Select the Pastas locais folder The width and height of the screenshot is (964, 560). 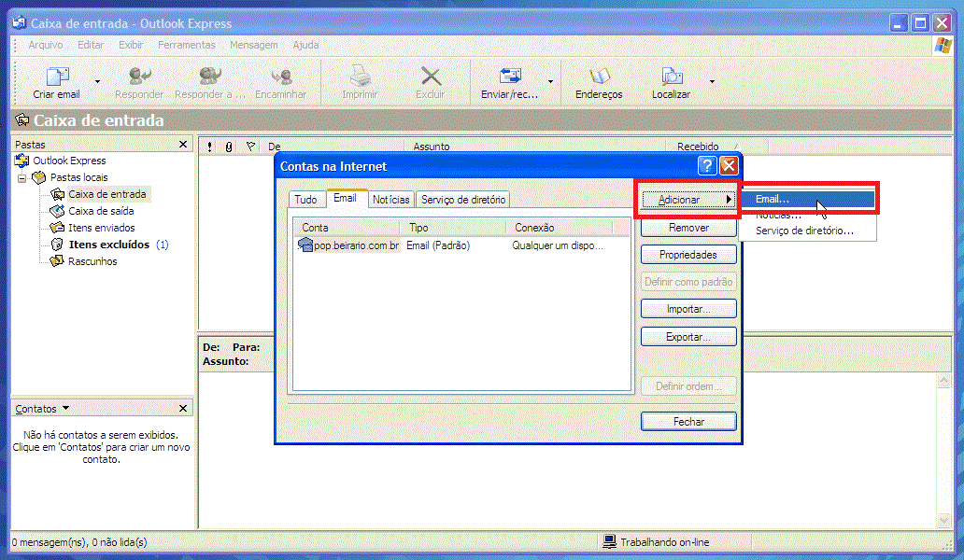click(x=78, y=177)
